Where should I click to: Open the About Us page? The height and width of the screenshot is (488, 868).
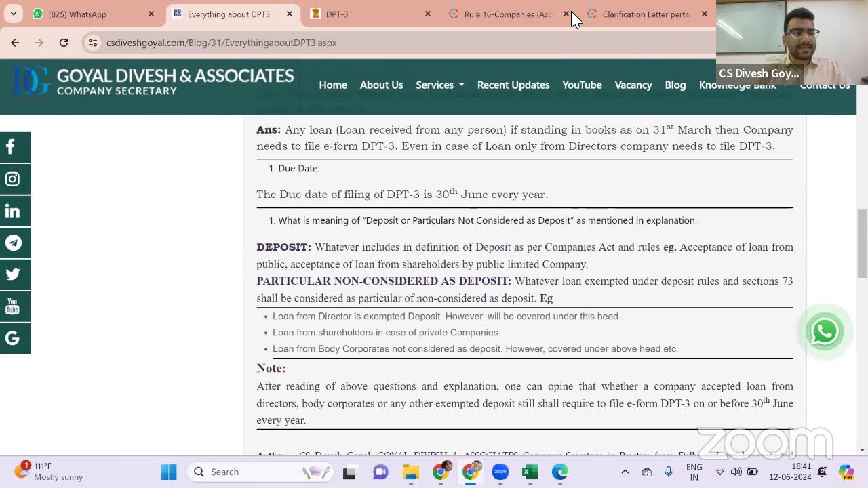[x=381, y=85]
